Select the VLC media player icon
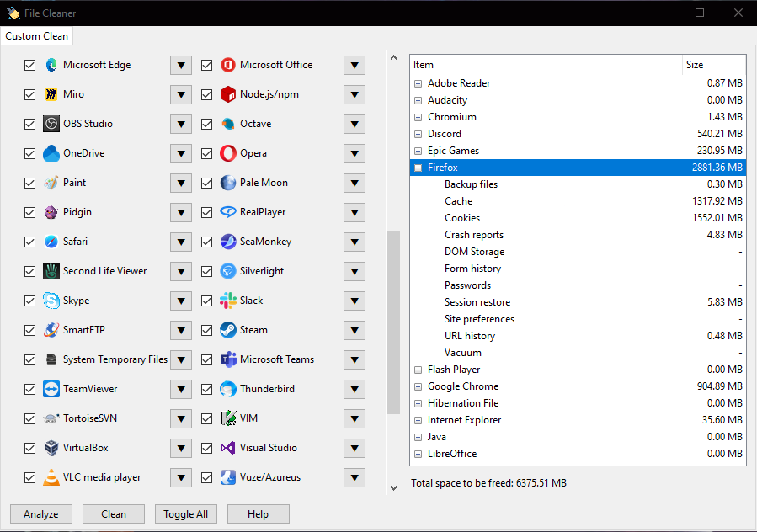The image size is (757, 532). 51,477
